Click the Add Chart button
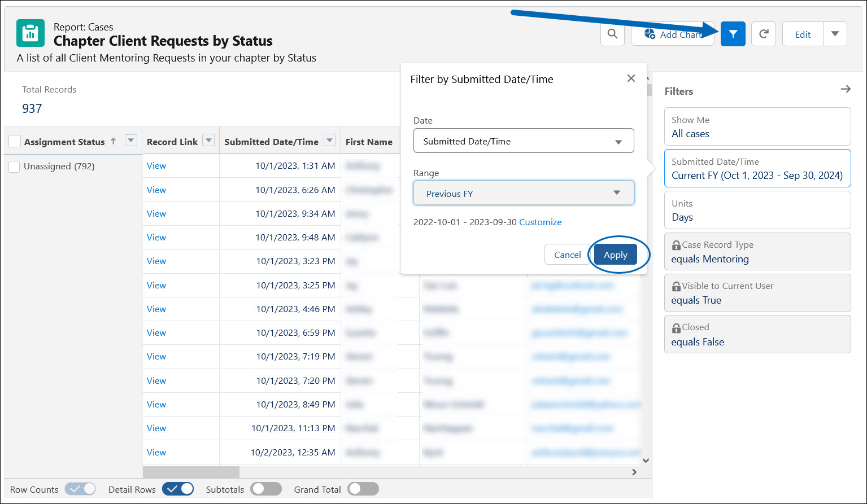The image size is (867, 504). coord(673,34)
